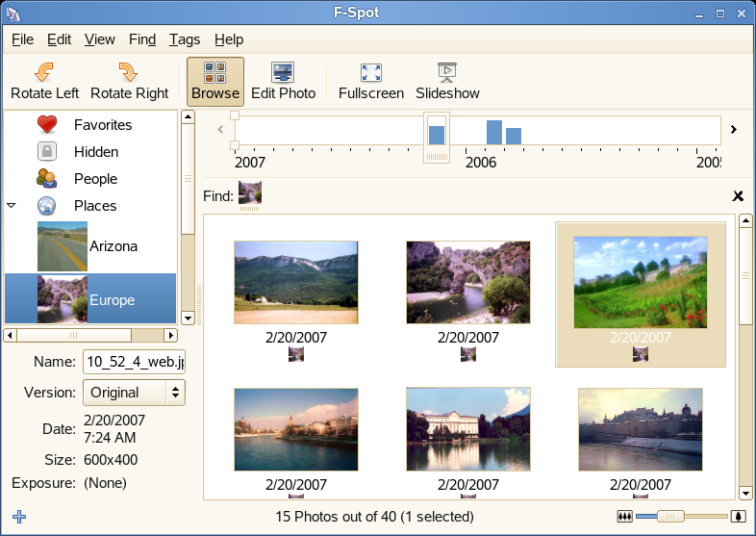Click tag list horizontal scroll left arrow
The height and width of the screenshot is (536, 756).
coord(10,335)
